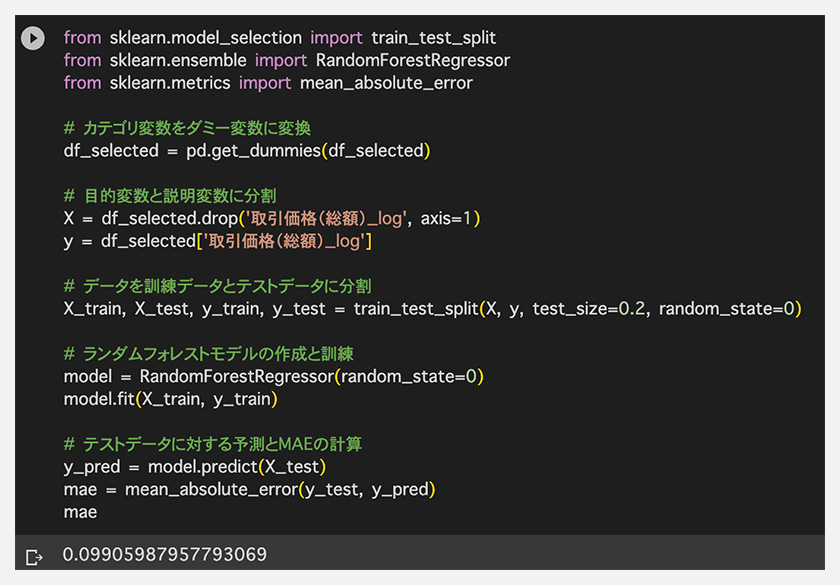840x585 pixels.
Task: Click the mae = mean_absolute_error(y_test, y_pred) line
Action: click(x=249, y=489)
